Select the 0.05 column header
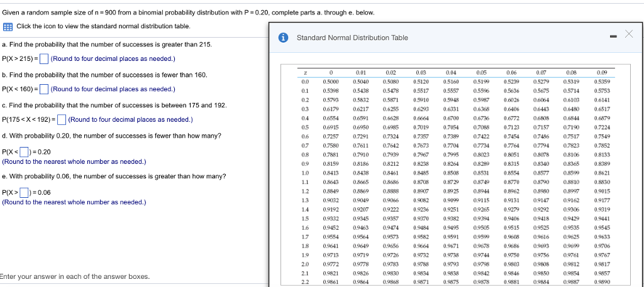The height and width of the screenshot is (287, 644). coord(481,73)
